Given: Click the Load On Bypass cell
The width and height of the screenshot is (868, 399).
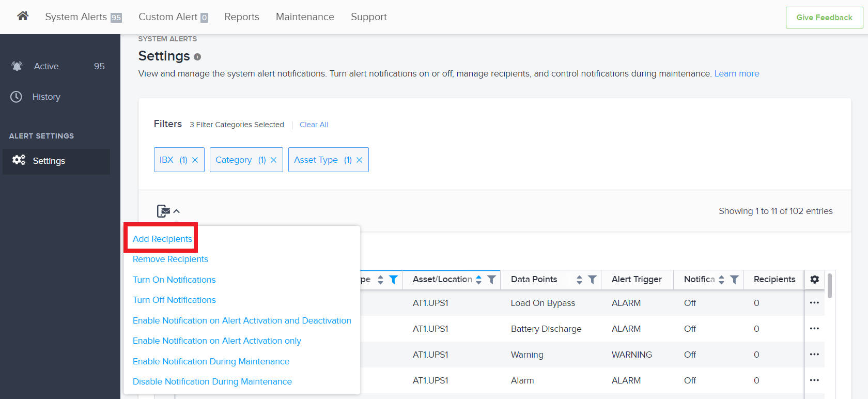Looking at the screenshot, I should pyautogui.click(x=543, y=303).
